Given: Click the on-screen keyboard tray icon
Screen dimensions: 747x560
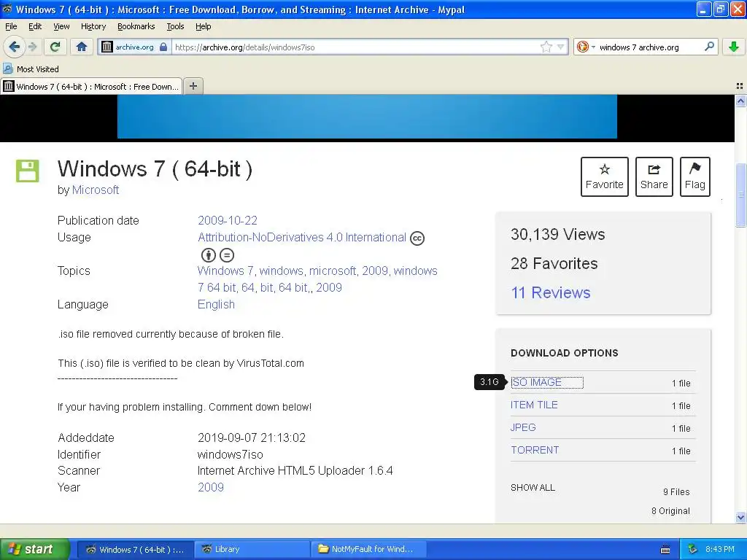Looking at the screenshot, I should pos(665,550).
